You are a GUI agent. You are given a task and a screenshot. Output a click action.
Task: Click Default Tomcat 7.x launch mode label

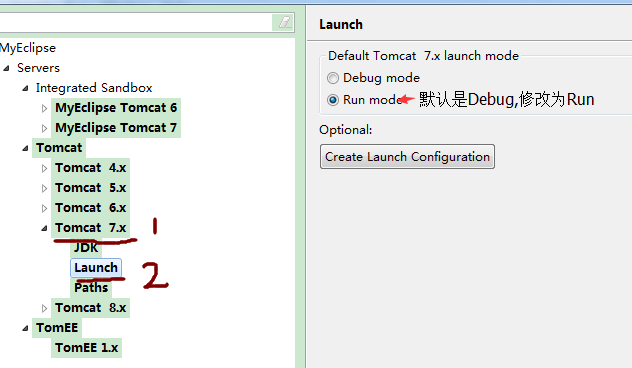(x=423, y=56)
